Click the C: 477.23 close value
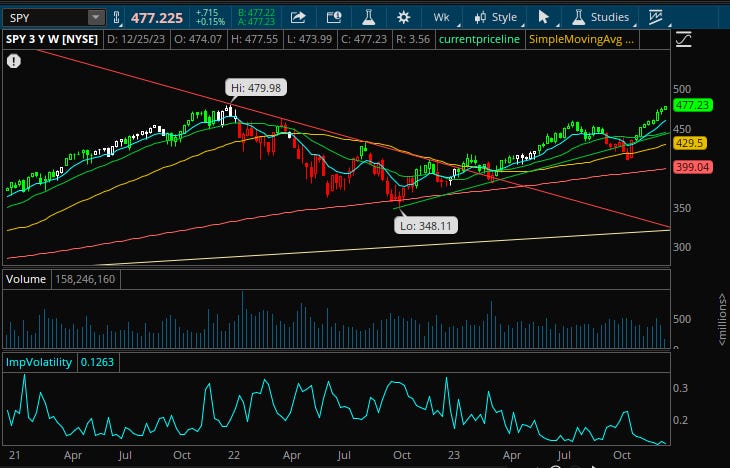 tap(364, 39)
